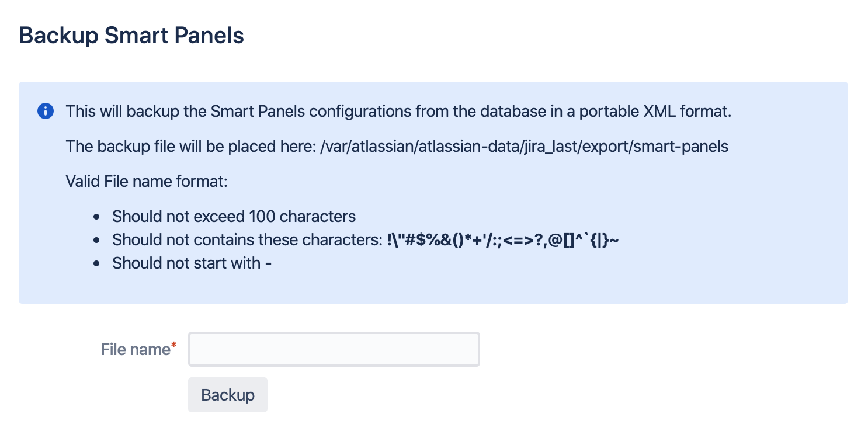Click the backup file export path

525,146
